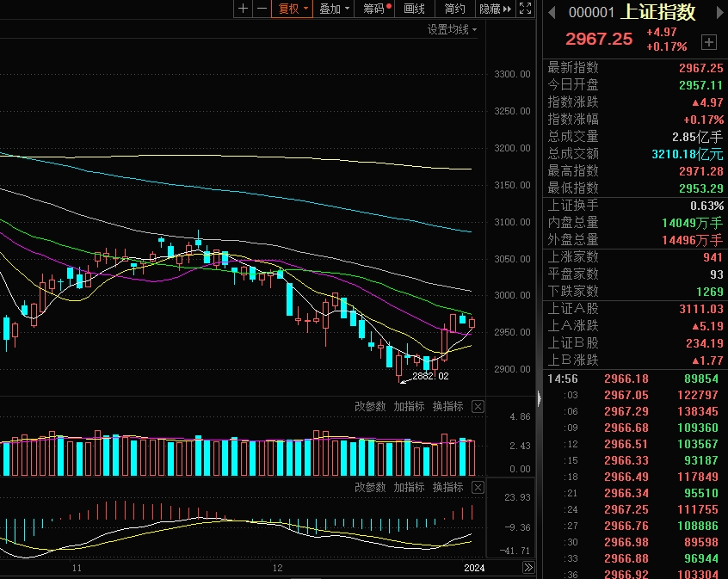
Task: Add 上证指数 to watchlist with the plus box
Action: [708, 42]
